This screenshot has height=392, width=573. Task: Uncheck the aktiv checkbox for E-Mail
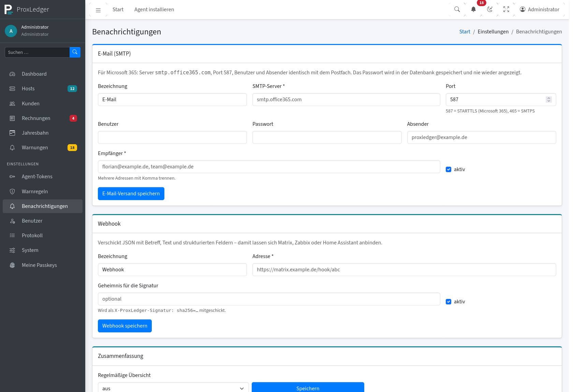click(449, 169)
